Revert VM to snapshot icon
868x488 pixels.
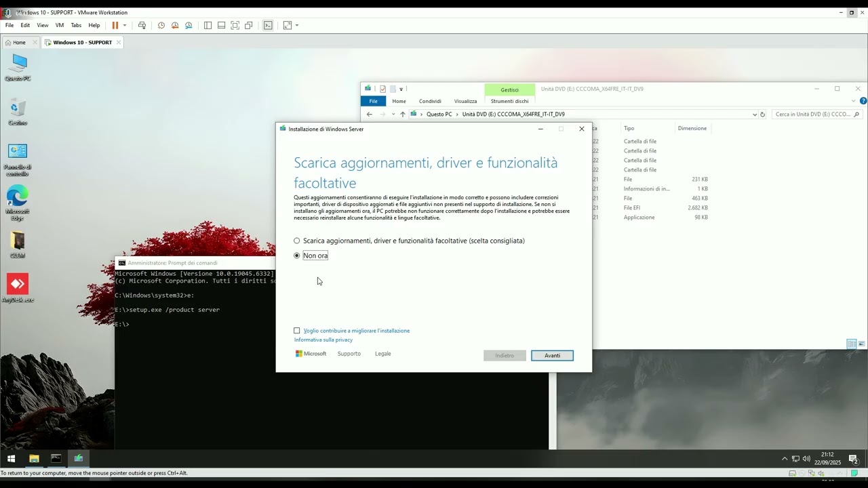[x=175, y=25]
